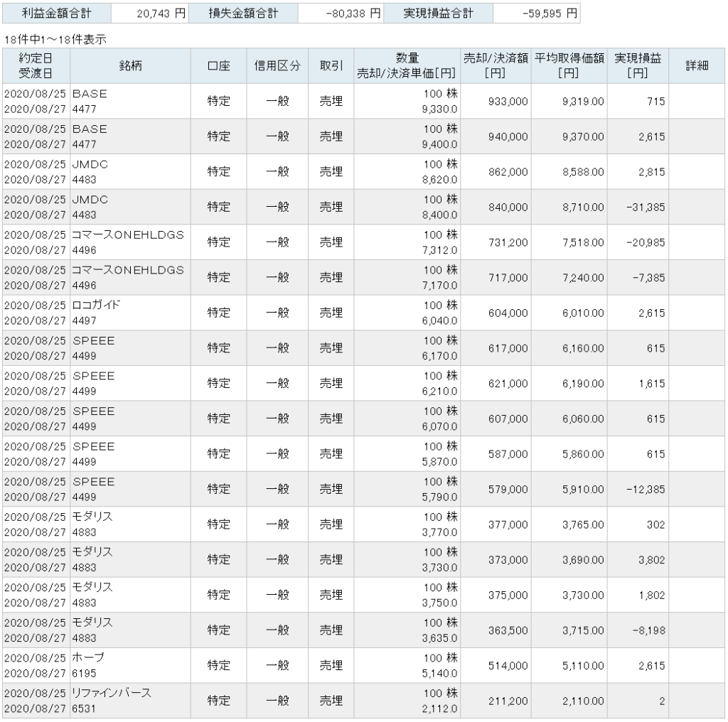Viewport: 728px width, 722px height.
Task: Click コマースONEHLDGS sale amount 731,200
Action: coord(508,242)
